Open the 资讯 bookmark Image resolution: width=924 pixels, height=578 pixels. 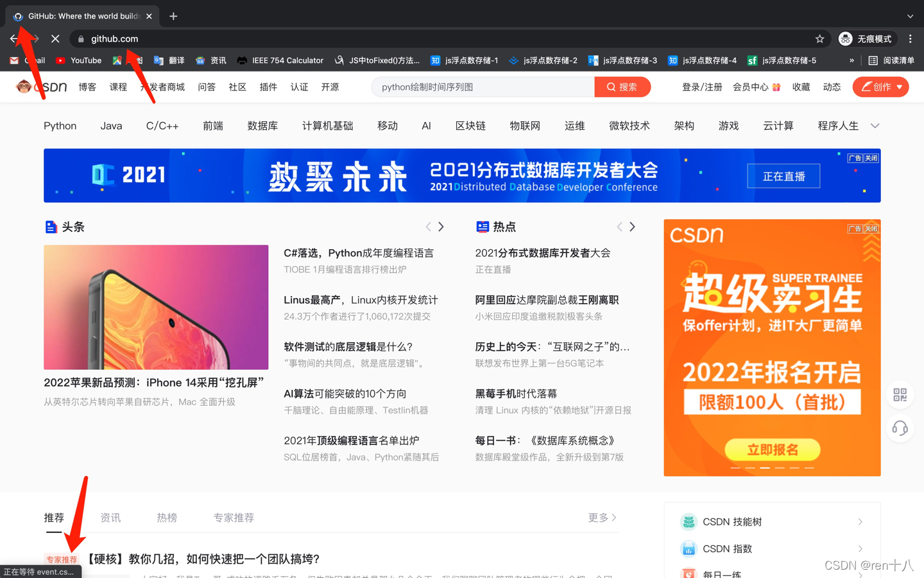[211, 60]
